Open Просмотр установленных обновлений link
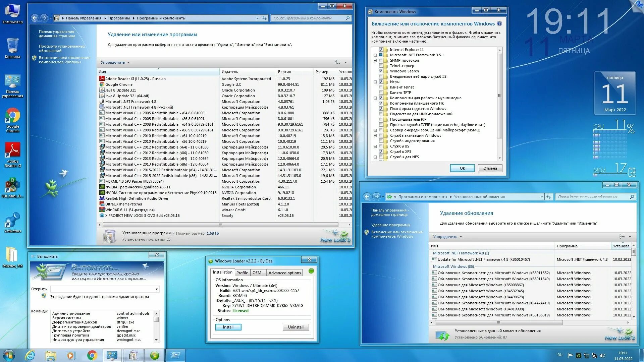Viewport: 644px width, 362px height. [x=62, y=49]
